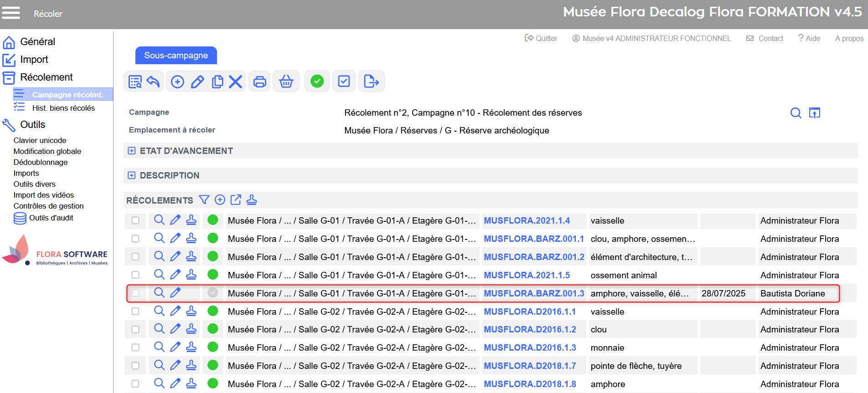This screenshot has width=868, height=393.
Task: Add to basket using basket icon
Action: tap(286, 82)
